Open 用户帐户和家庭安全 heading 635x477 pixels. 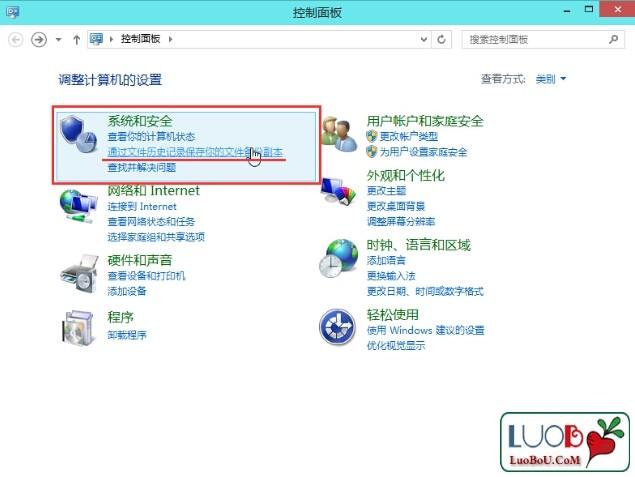pos(425,121)
